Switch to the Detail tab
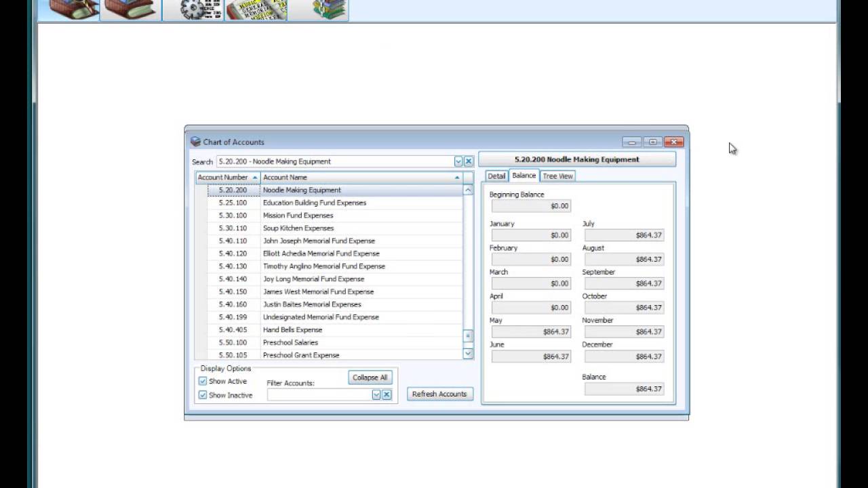Viewport: 868px width, 488px height. (x=496, y=176)
